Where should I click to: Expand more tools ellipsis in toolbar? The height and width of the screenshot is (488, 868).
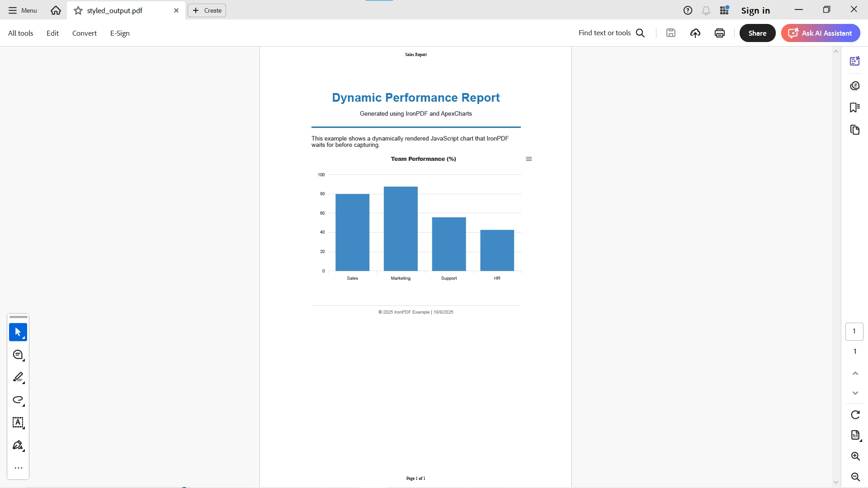coord(18,468)
